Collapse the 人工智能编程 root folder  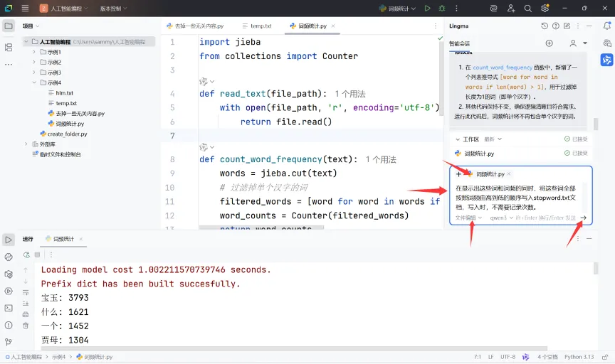pos(26,41)
